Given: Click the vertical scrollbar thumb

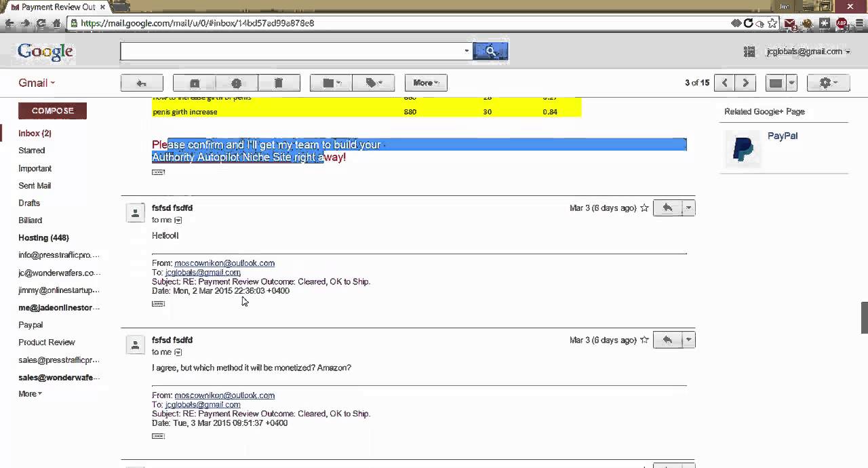Looking at the screenshot, I should click(864, 317).
